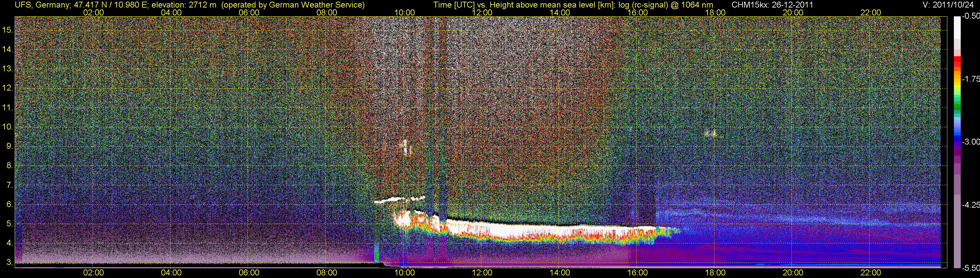This screenshot has height=278, width=980.
Task: Click the '10.' height axis label
Action: click(x=8, y=127)
